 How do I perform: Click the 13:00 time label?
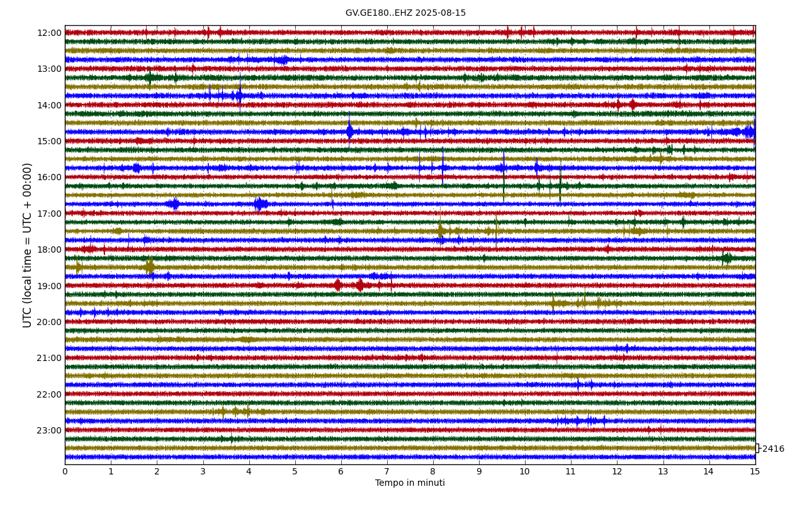[49, 69]
